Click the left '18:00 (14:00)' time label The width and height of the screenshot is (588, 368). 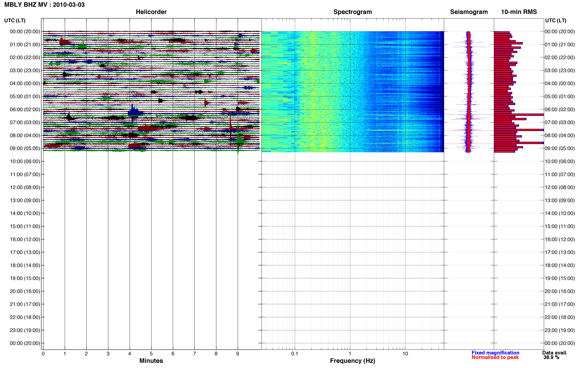pos(25,265)
